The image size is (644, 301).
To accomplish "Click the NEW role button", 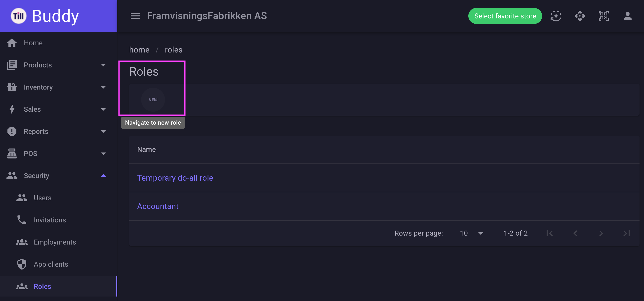I will pyautogui.click(x=153, y=100).
